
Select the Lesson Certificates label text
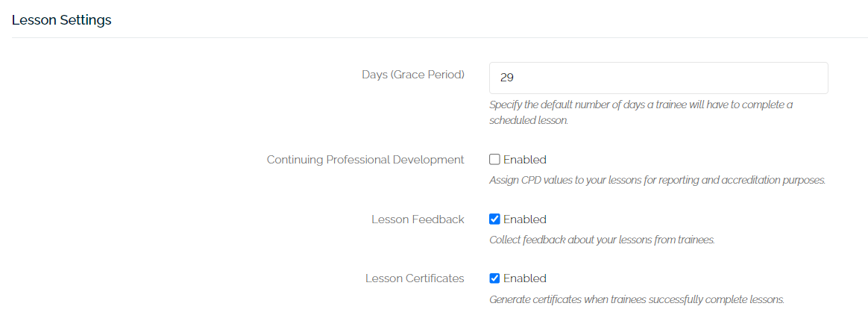click(415, 278)
